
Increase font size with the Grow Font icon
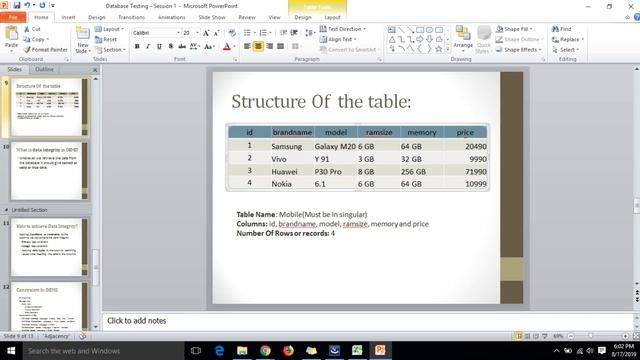[206, 33]
